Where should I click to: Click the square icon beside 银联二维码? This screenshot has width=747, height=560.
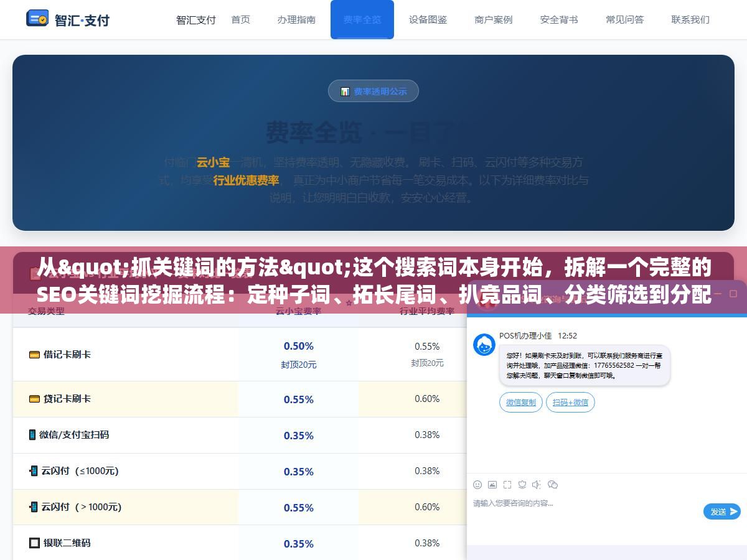34,543
